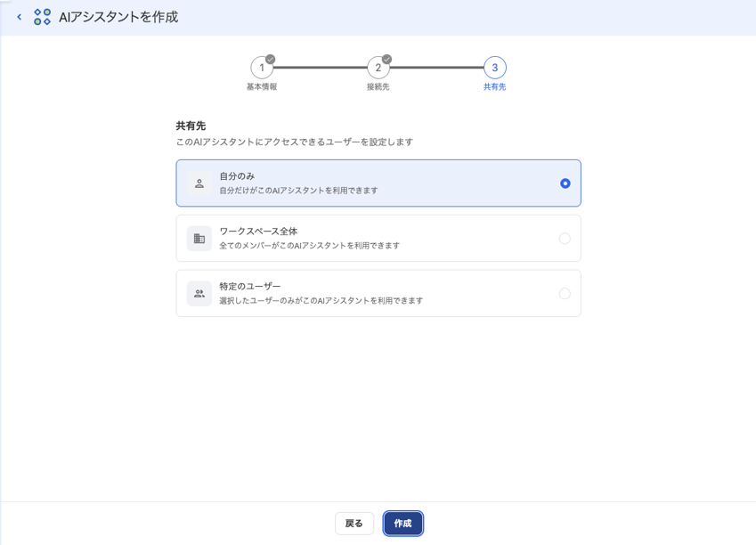Click the 作成 button
Image resolution: width=756 pixels, height=545 pixels.
(x=403, y=524)
